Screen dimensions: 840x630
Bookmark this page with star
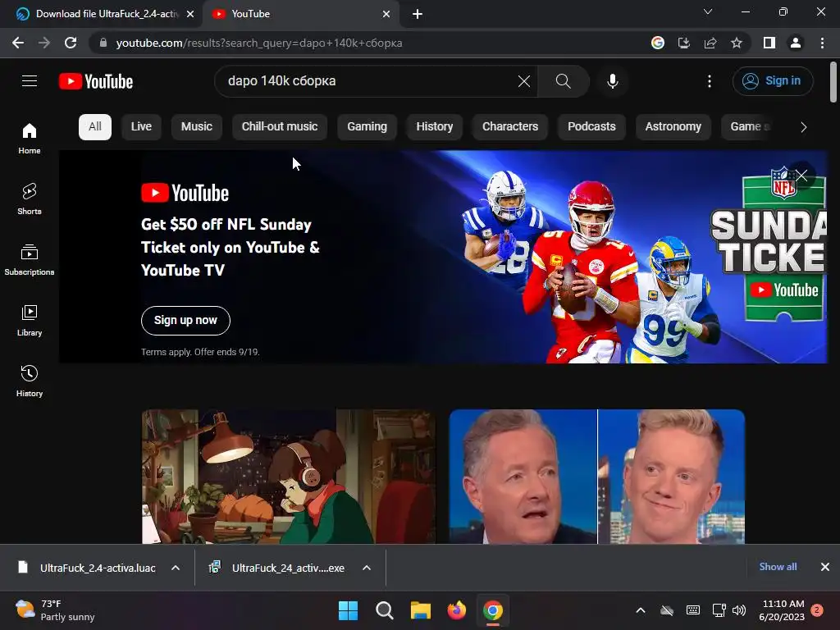[x=737, y=43]
